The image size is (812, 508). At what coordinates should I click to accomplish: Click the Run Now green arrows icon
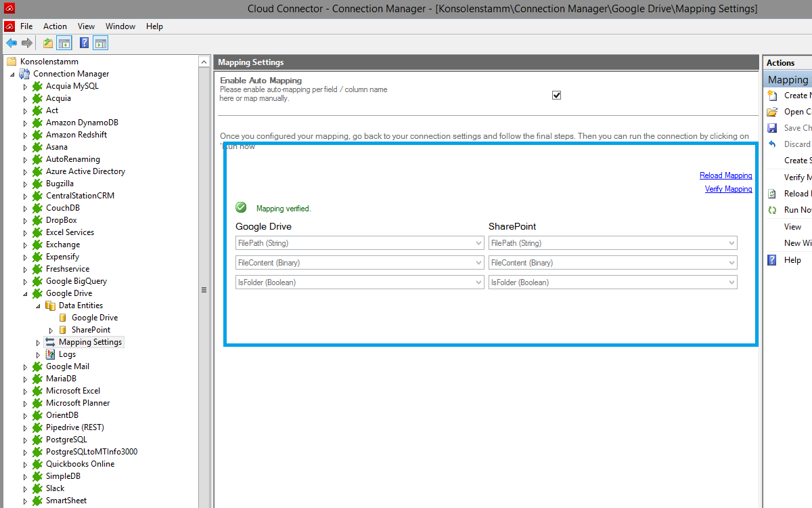tap(772, 210)
